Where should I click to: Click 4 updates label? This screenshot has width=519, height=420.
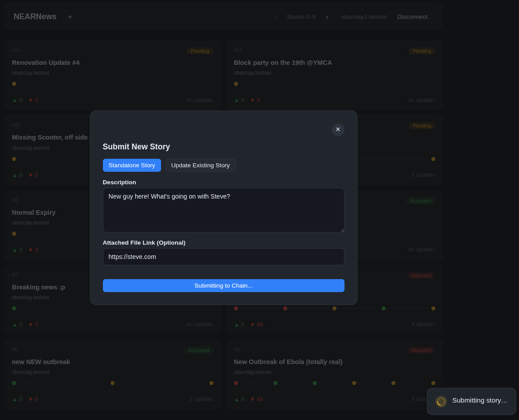coord(423,324)
